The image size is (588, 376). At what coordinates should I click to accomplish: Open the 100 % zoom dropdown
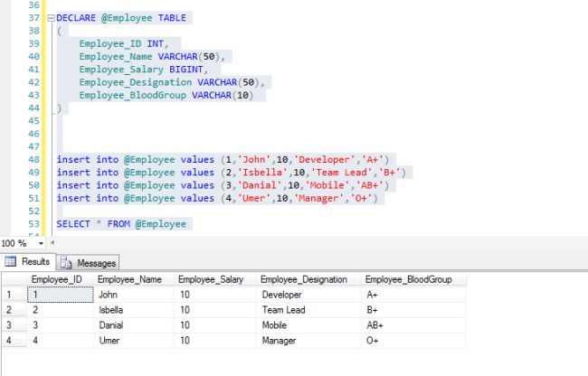point(41,243)
